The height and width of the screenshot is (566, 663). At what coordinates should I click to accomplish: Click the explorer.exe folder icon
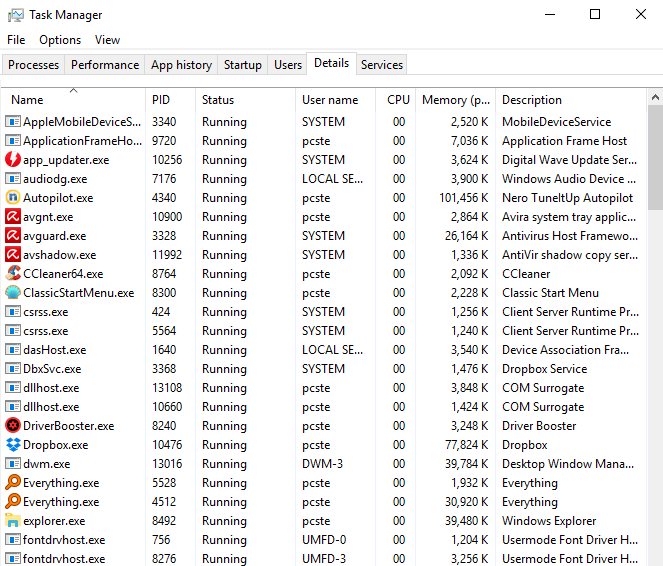(x=13, y=521)
